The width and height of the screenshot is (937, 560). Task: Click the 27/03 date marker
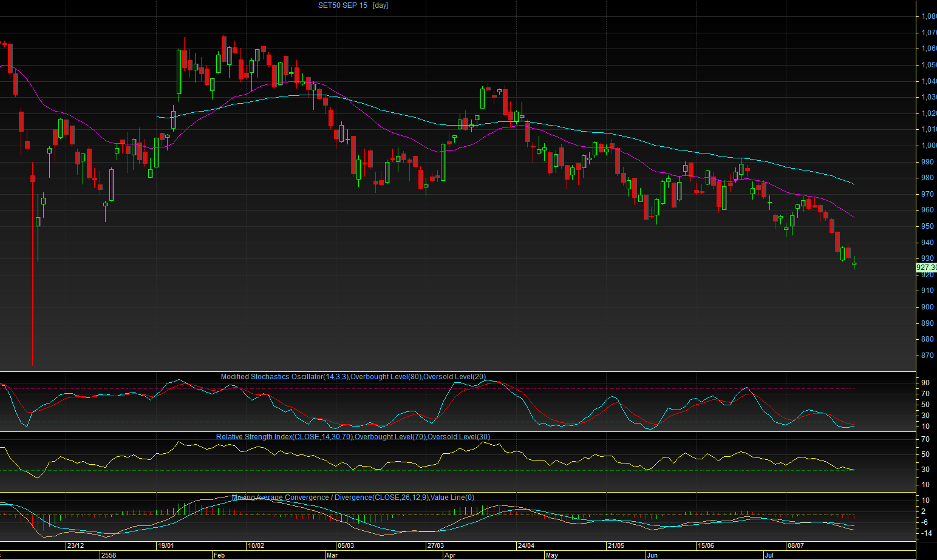[x=435, y=545]
